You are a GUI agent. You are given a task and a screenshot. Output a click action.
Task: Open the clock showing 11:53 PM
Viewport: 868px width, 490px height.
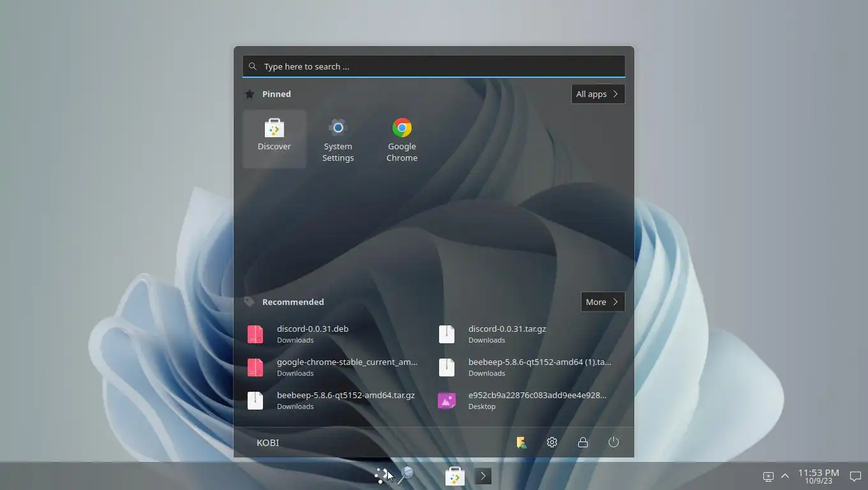(x=818, y=476)
